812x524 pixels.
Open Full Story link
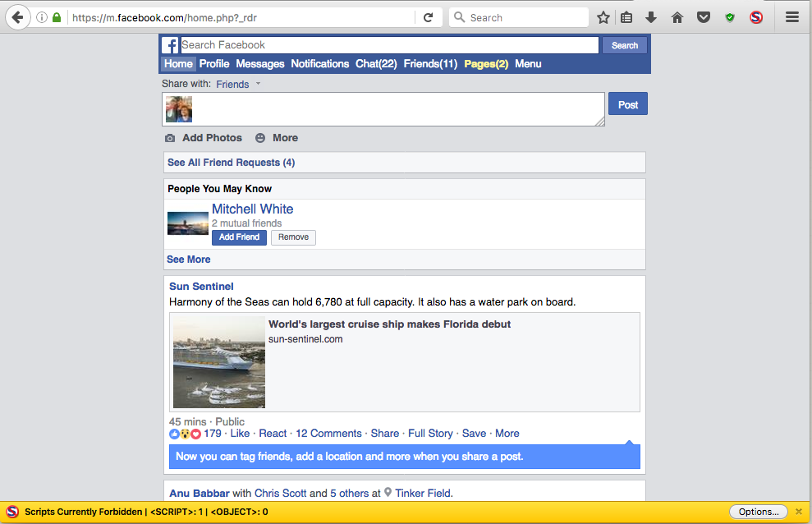point(430,434)
